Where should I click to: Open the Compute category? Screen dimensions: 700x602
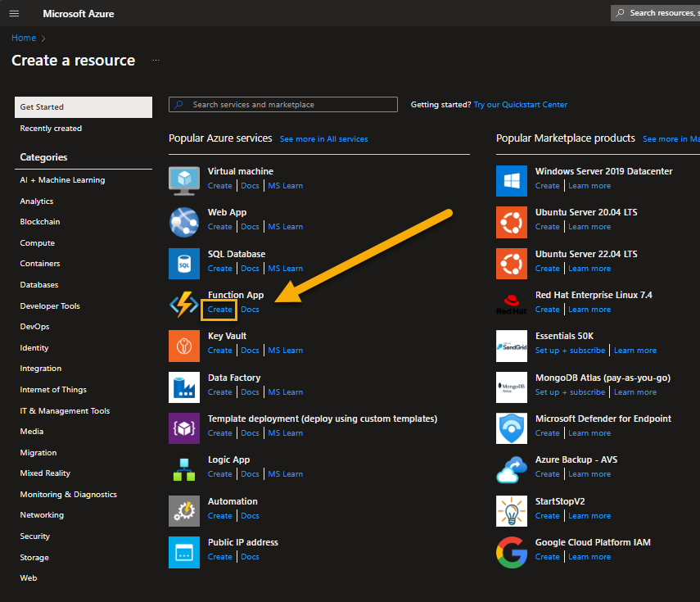click(37, 243)
